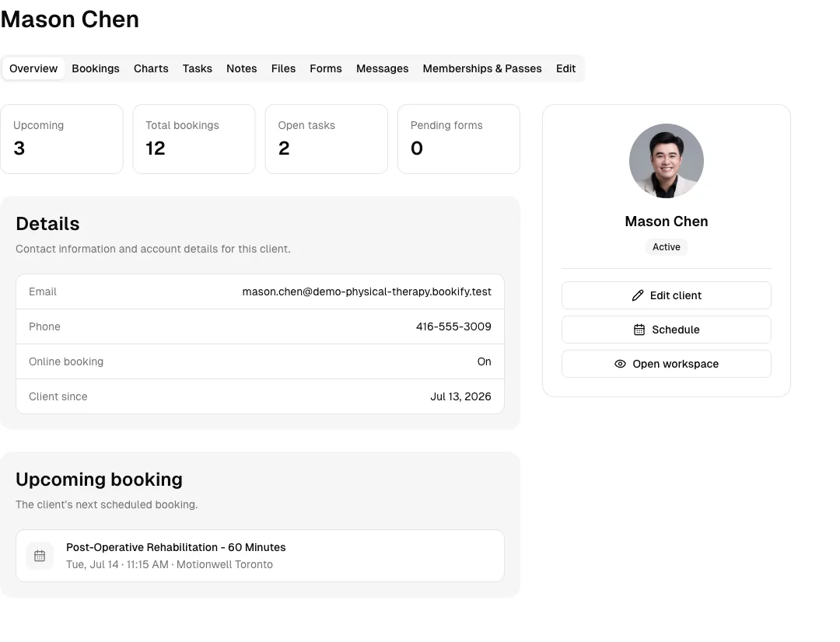This screenshot has width=840, height=642.
Task: Open the Bookings tab
Action: 96,68
